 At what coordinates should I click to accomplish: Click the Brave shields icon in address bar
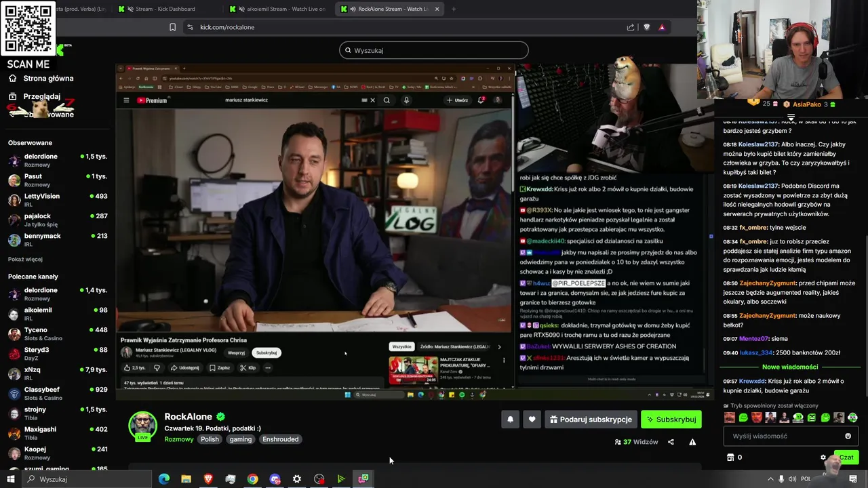[x=646, y=27]
